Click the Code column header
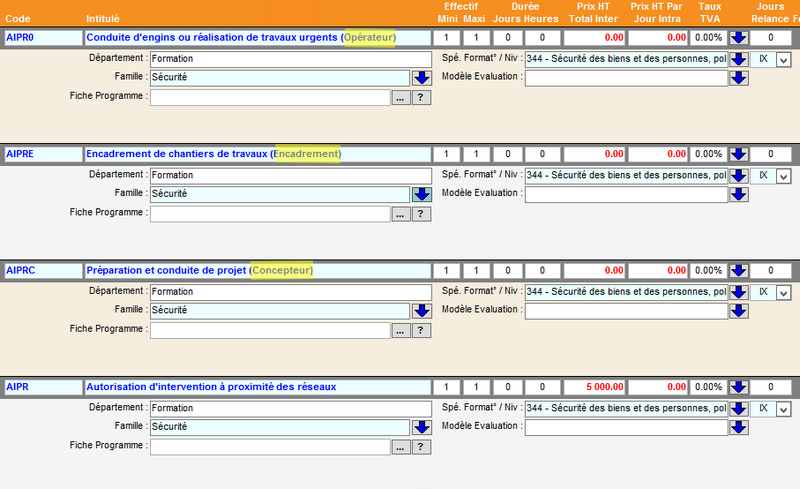 (x=16, y=20)
